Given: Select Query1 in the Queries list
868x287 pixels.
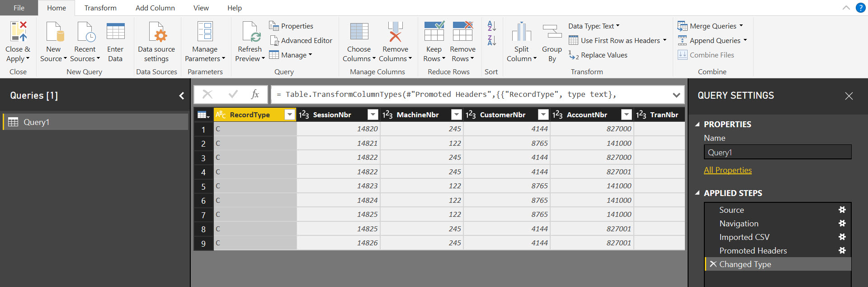Looking at the screenshot, I should [x=95, y=122].
